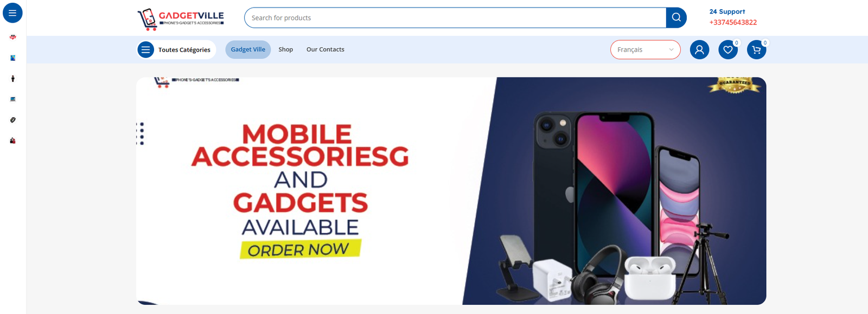Click the magnifier search button

(x=676, y=17)
